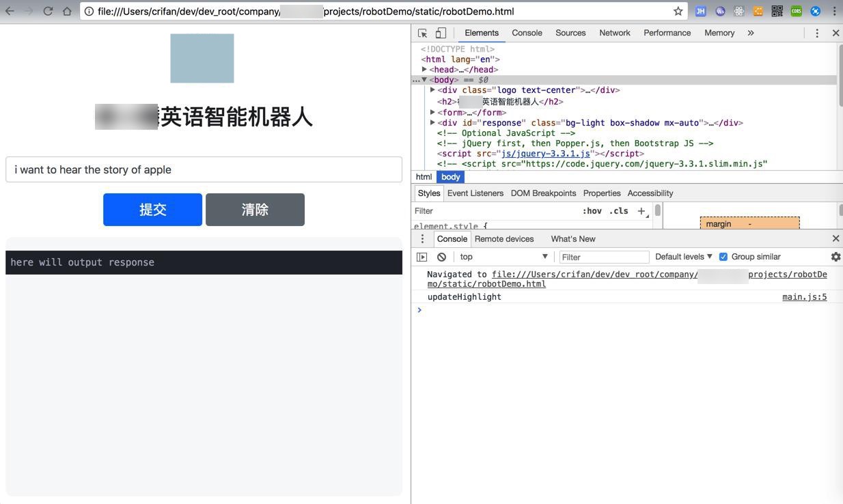Open the green CORS extension icon

click(796, 11)
